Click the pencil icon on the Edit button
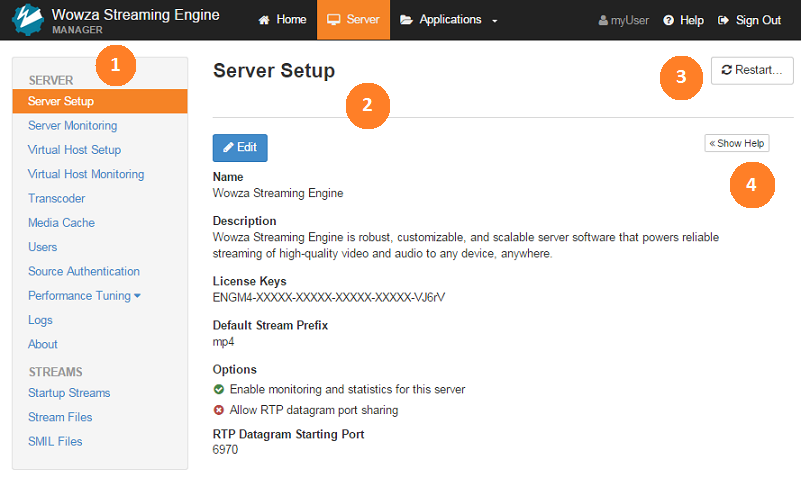 tap(228, 148)
